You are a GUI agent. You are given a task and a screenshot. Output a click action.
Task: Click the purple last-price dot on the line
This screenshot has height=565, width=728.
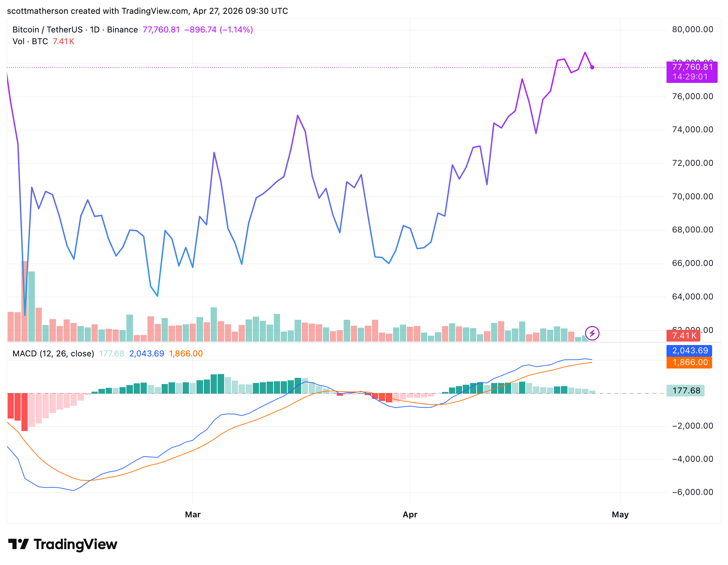coord(592,67)
